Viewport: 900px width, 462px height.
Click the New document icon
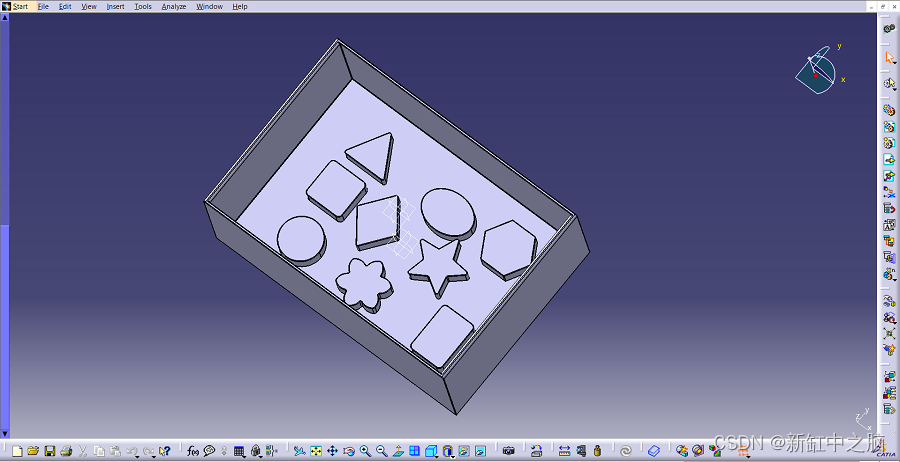(x=17, y=451)
